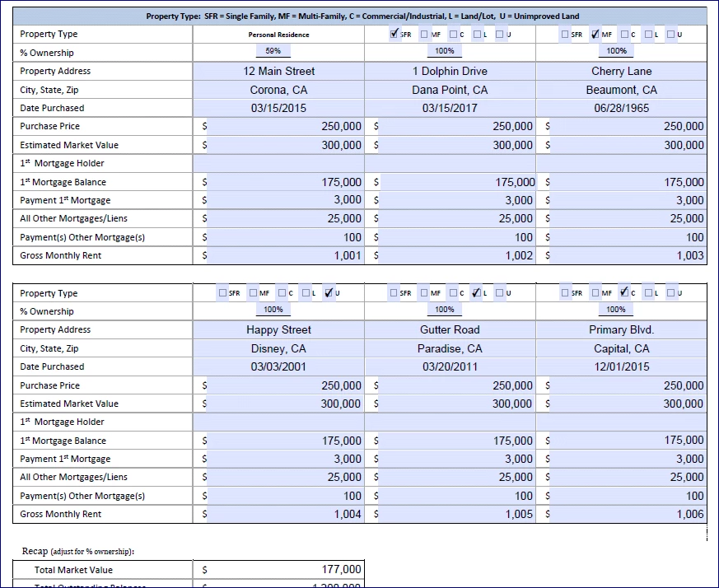This screenshot has height=588, width=719.
Task: Click gross monthly rent 1,006
Action: [x=628, y=514]
